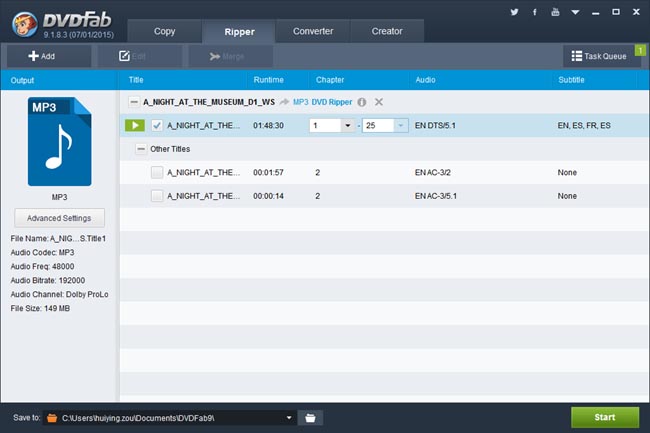Check the 00:00:14 title checkbox
The width and height of the screenshot is (650, 433).
157,196
